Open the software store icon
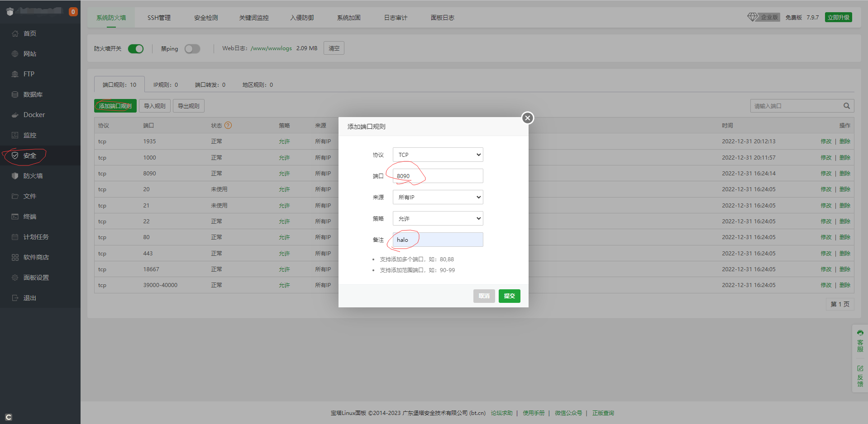This screenshot has width=868, height=424. [x=15, y=257]
